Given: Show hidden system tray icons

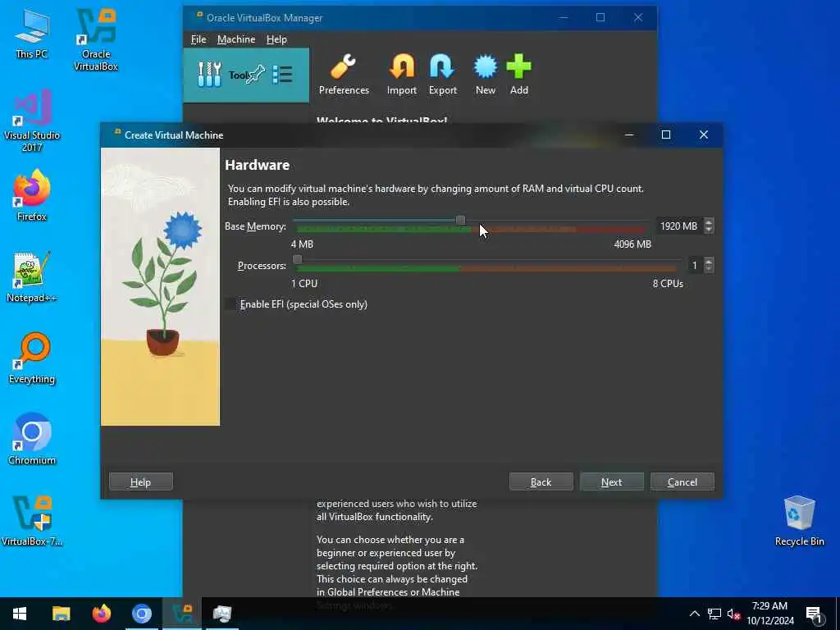Looking at the screenshot, I should click(694, 614).
